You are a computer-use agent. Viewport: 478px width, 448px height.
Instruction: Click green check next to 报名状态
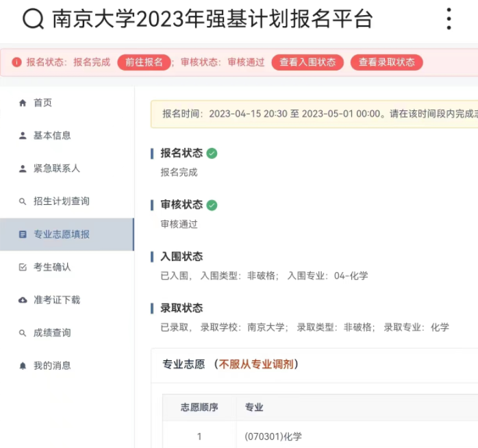pyautogui.click(x=212, y=153)
